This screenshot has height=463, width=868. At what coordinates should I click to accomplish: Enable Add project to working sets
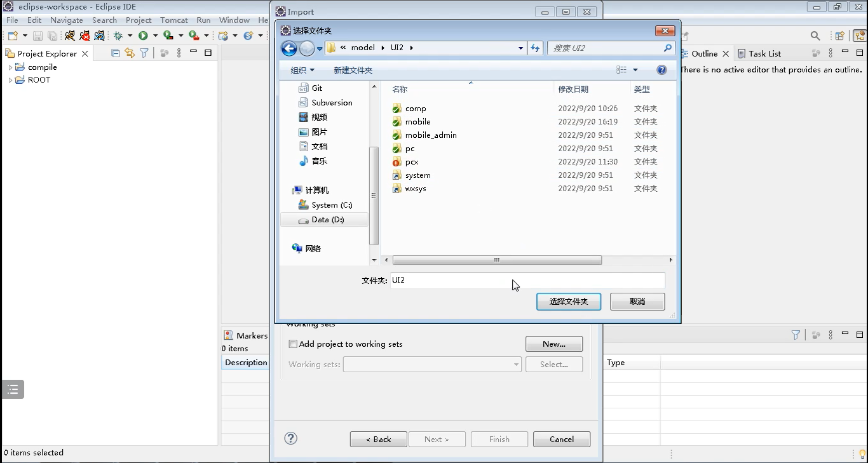coord(293,344)
